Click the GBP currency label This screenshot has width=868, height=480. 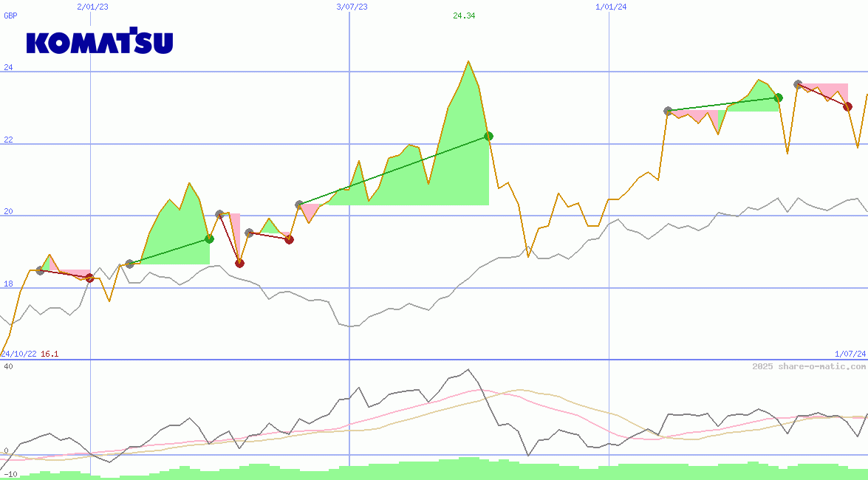point(10,16)
